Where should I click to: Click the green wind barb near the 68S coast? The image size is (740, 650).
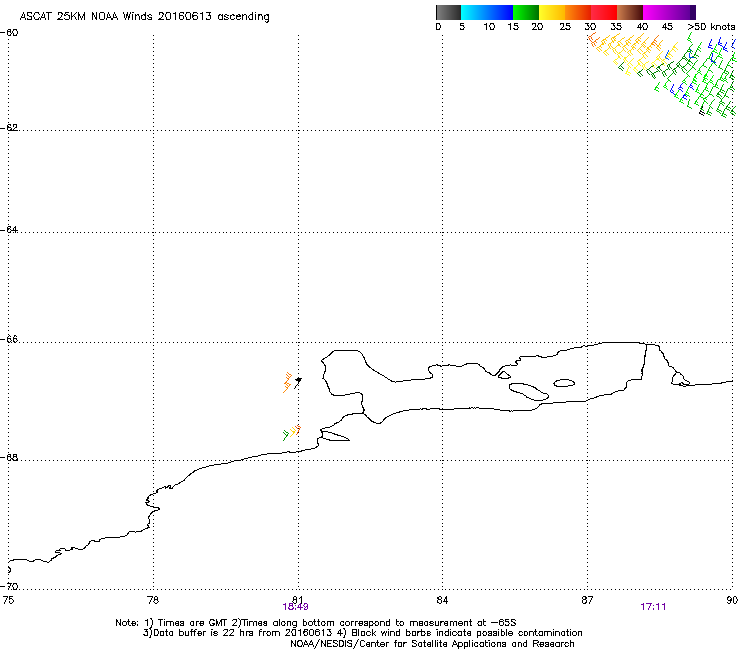coord(285,435)
